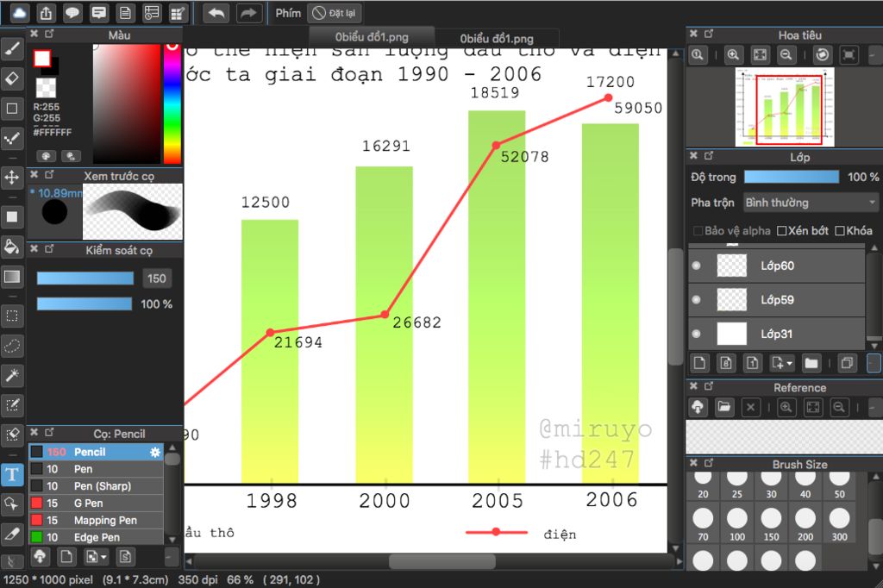Open the Pha trộn blend mode dropdown

pos(811,203)
